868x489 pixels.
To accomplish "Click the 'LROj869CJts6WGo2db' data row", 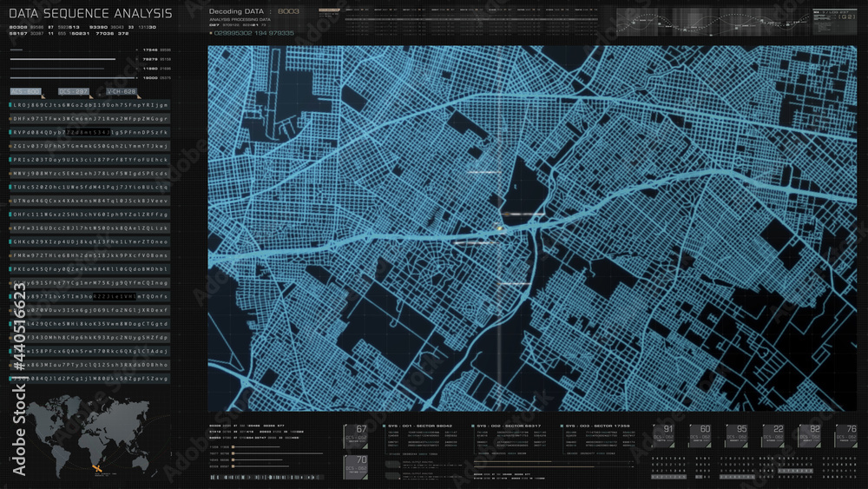I will (x=90, y=105).
